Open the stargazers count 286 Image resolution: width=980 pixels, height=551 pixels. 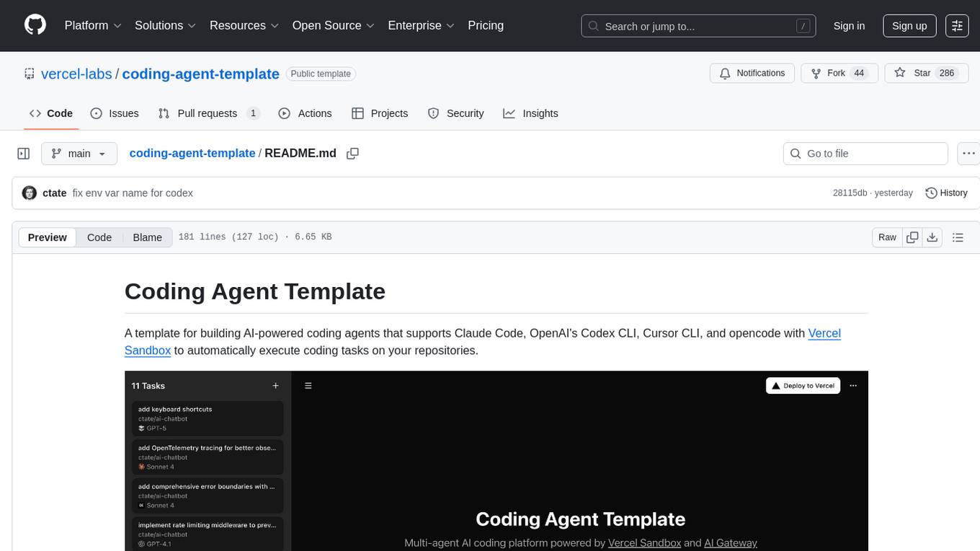pyautogui.click(x=947, y=73)
